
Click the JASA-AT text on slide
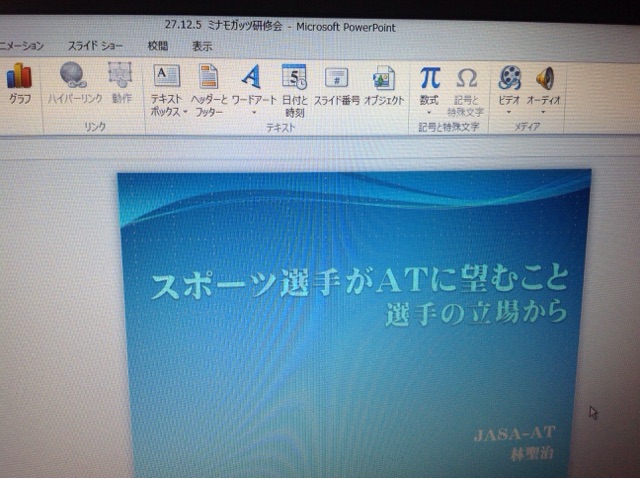click(514, 434)
